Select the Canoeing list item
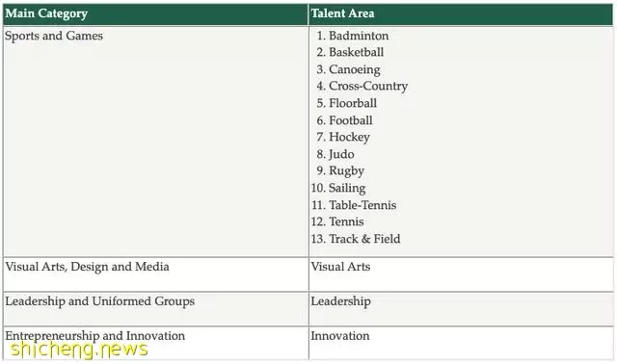This screenshot has height=364, width=617. point(355,69)
